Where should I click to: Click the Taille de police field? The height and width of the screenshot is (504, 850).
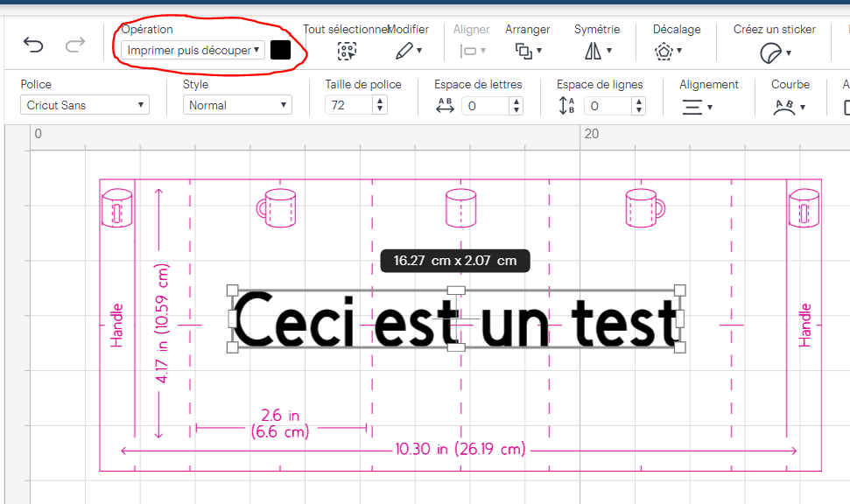[x=349, y=105]
